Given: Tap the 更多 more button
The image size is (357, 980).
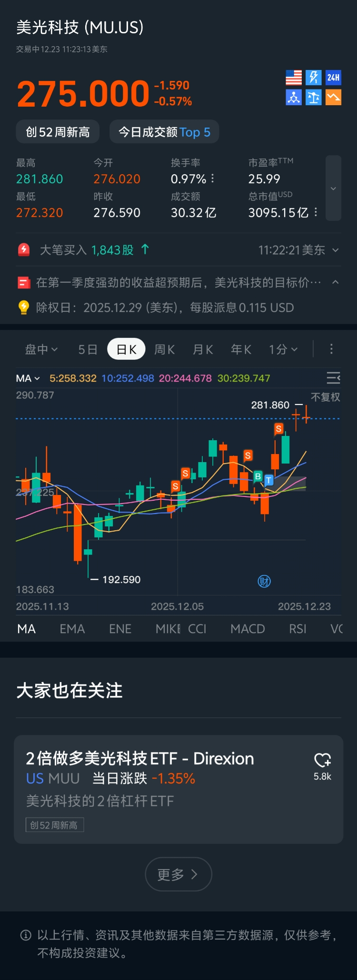Looking at the screenshot, I should [178, 874].
